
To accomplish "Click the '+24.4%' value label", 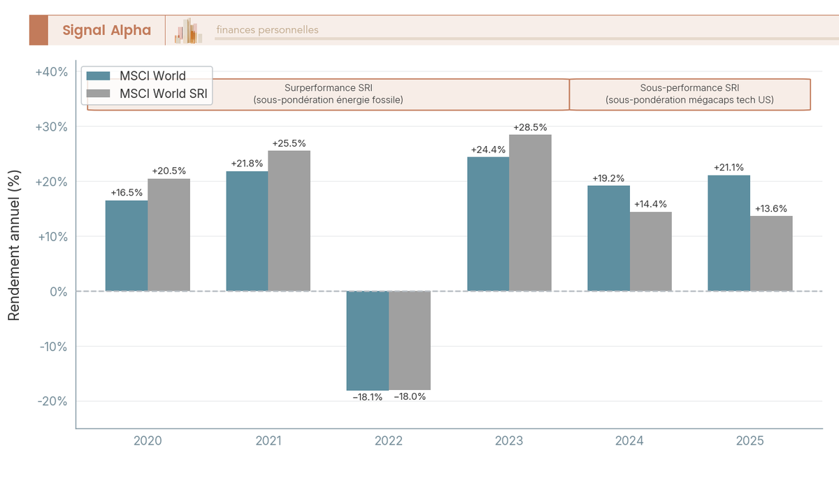I will tap(488, 150).
